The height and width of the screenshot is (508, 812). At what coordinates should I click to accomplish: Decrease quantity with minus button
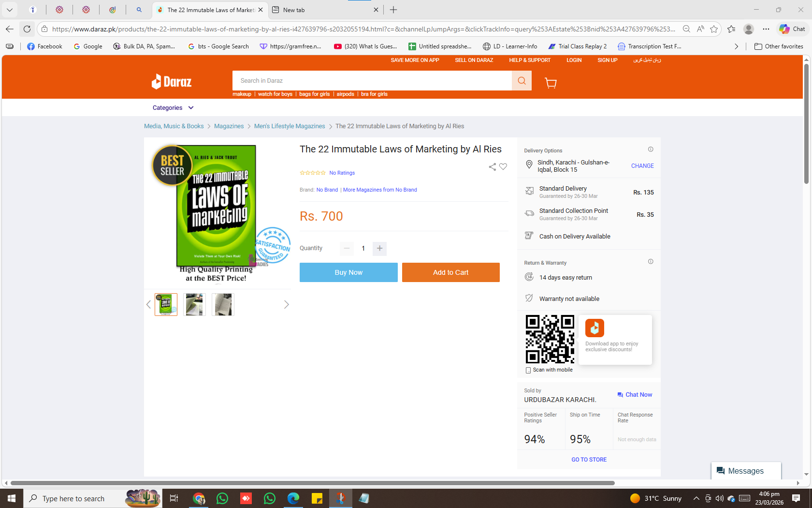347,249
